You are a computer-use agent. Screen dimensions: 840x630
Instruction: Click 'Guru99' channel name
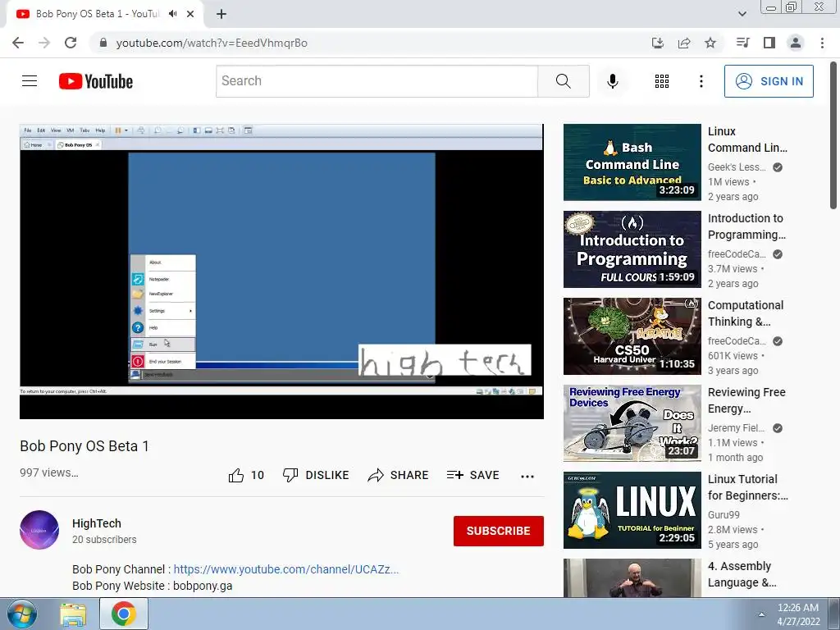tap(724, 515)
